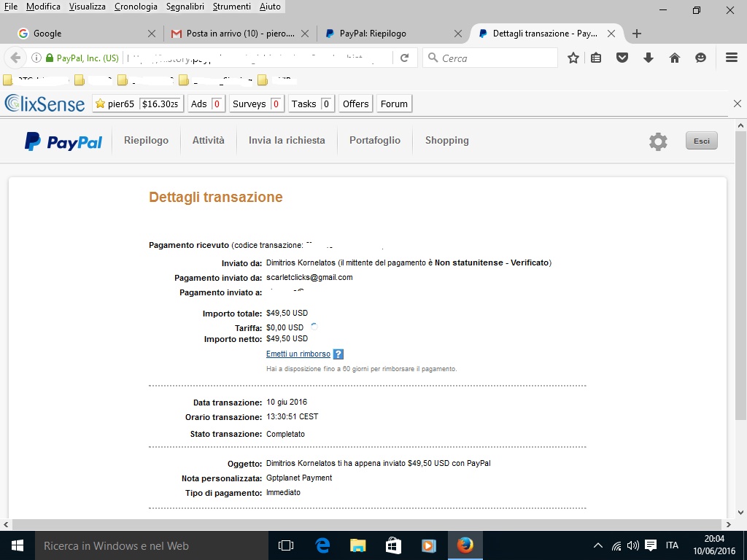
Task: Reload the current page
Action: pyautogui.click(x=404, y=58)
